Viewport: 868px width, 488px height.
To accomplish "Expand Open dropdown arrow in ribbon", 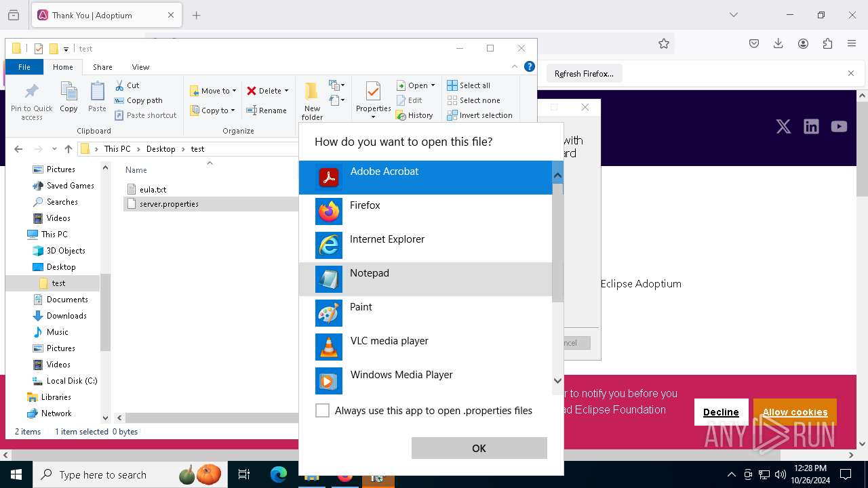I will [433, 85].
